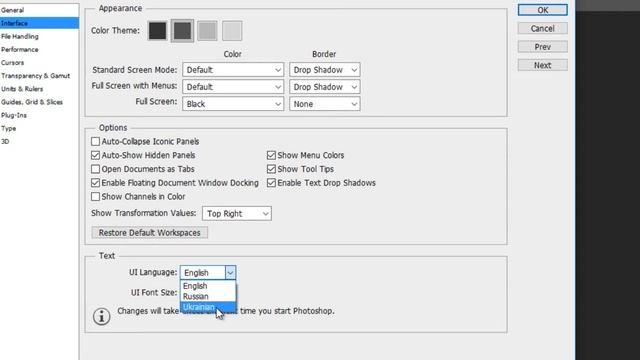Go to next preferences with Next

(x=542, y=65)
